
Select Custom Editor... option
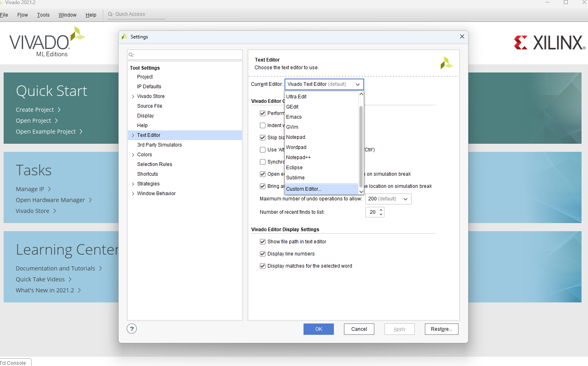(x=322, y=189)
